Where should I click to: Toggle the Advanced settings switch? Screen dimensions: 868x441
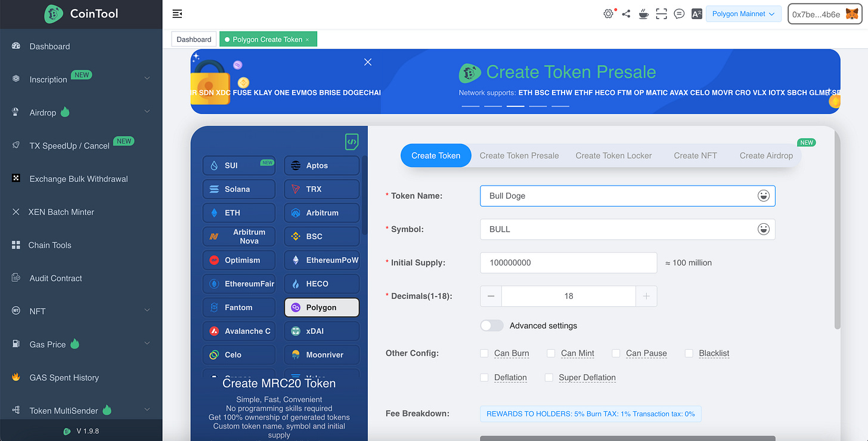492,326
